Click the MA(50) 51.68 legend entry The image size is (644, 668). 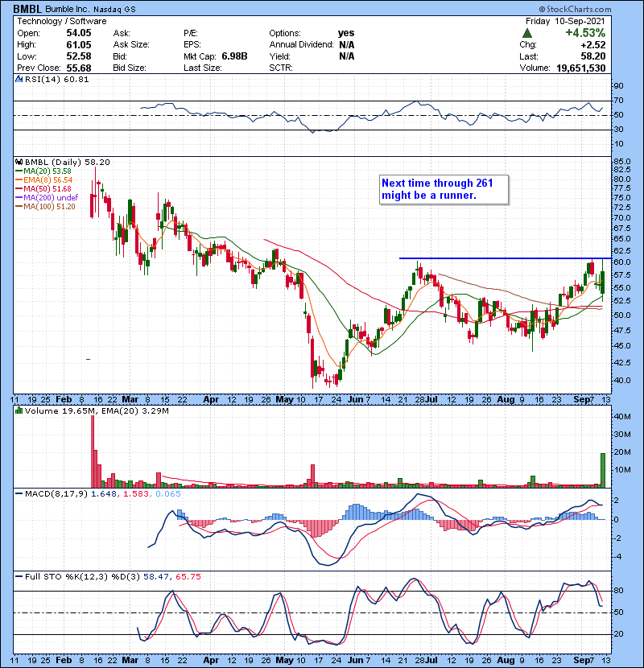43,188
